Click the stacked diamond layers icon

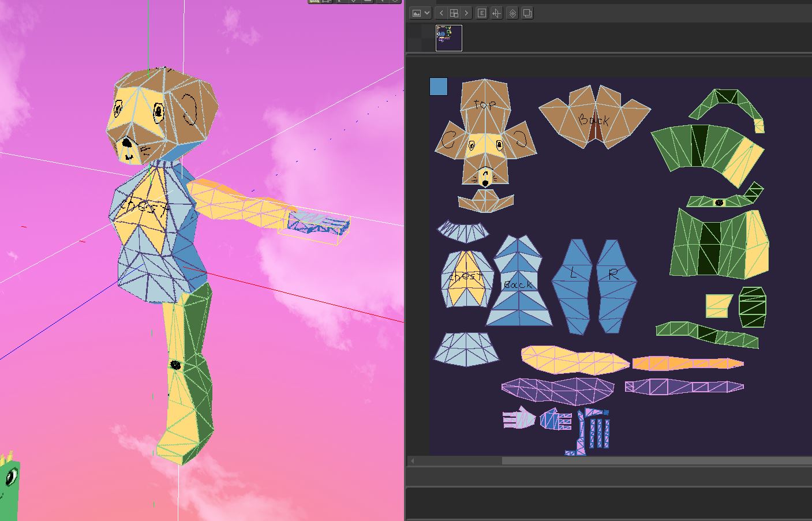(x=512, y=13)
